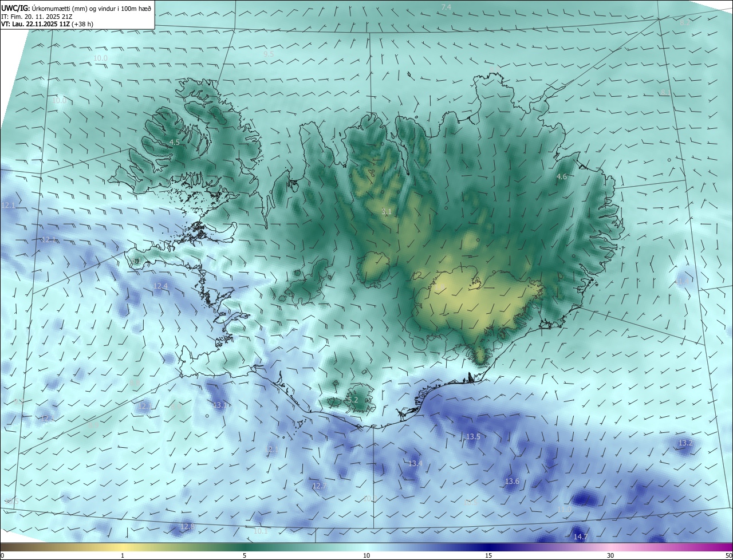
Task: Click the 5 tick label on the colorbar
Action: click(x=245, y=555)
